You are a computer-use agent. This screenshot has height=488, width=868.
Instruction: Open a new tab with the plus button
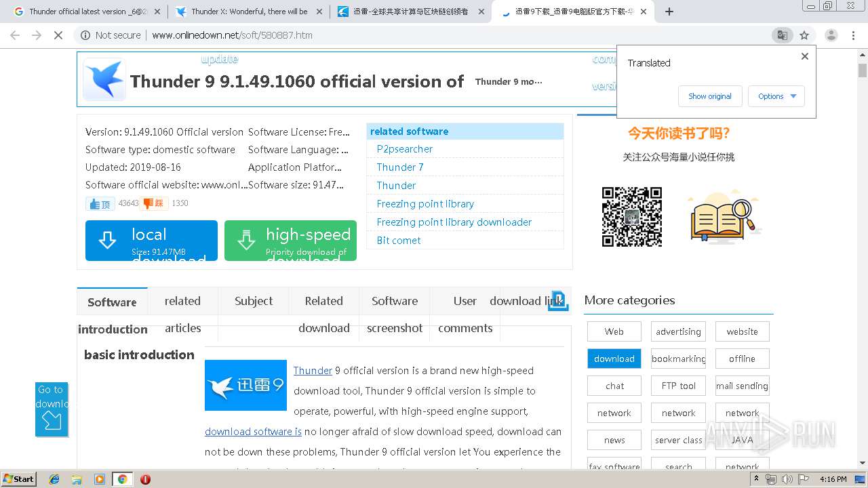coord(669,12)
